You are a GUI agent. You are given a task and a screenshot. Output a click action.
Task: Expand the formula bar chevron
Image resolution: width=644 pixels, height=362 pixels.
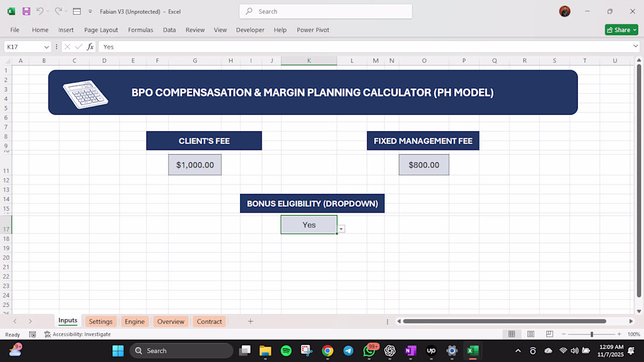[636, 46]
